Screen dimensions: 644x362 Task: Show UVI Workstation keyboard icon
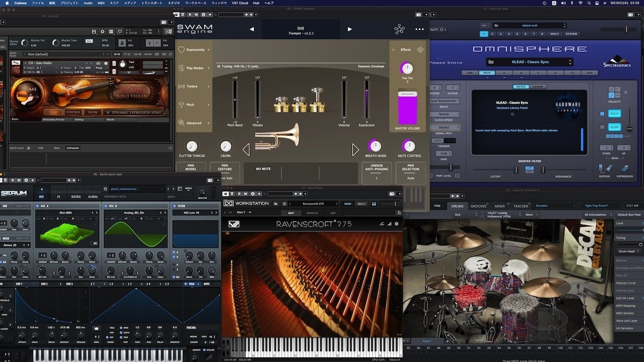pyautogui.click(x=374, y=203)
